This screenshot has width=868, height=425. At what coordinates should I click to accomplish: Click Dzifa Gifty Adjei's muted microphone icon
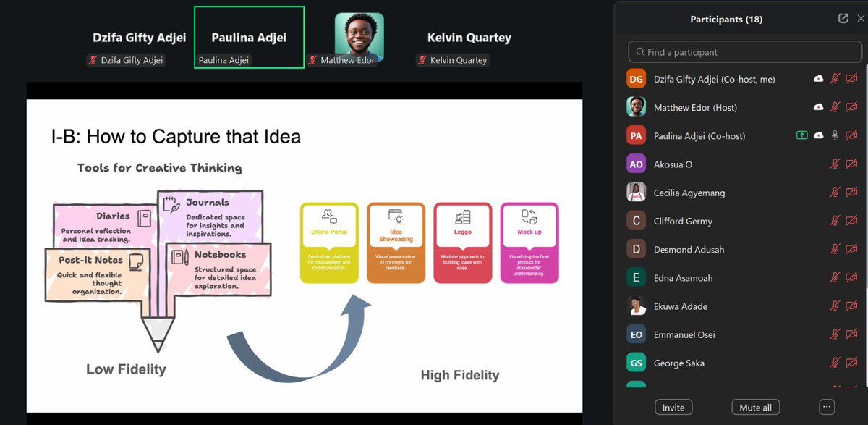(835, 79)
